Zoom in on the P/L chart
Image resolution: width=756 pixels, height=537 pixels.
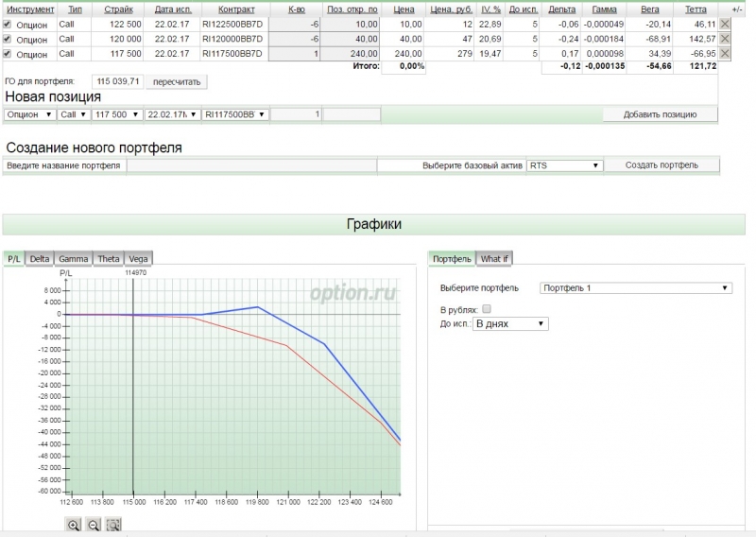pos(74,525)
